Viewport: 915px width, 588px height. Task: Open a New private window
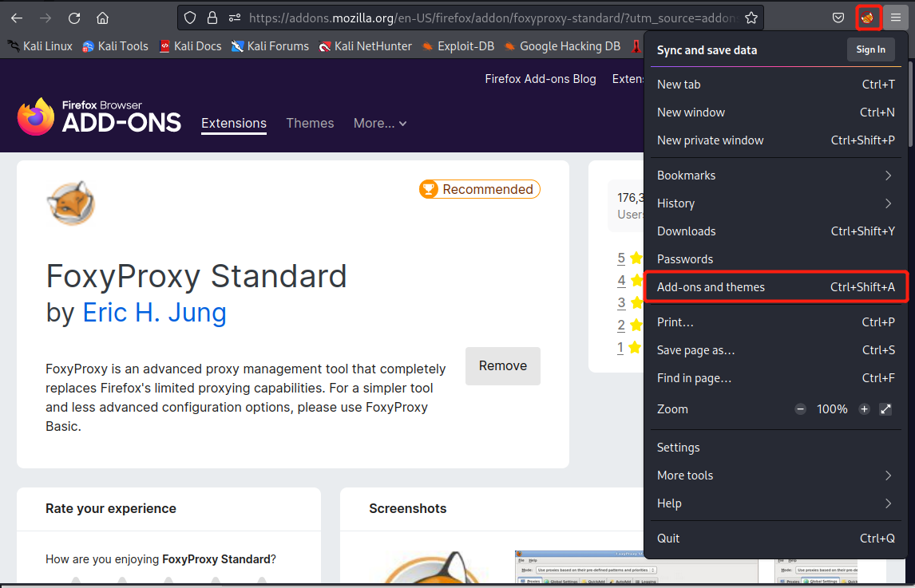(x=775, y=140)
